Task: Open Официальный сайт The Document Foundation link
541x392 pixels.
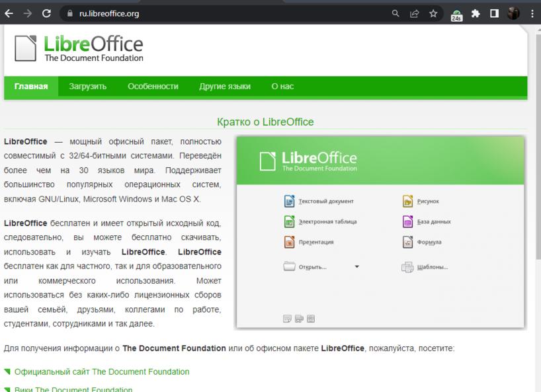Action: pyautogui.click(x=102, y=372)
